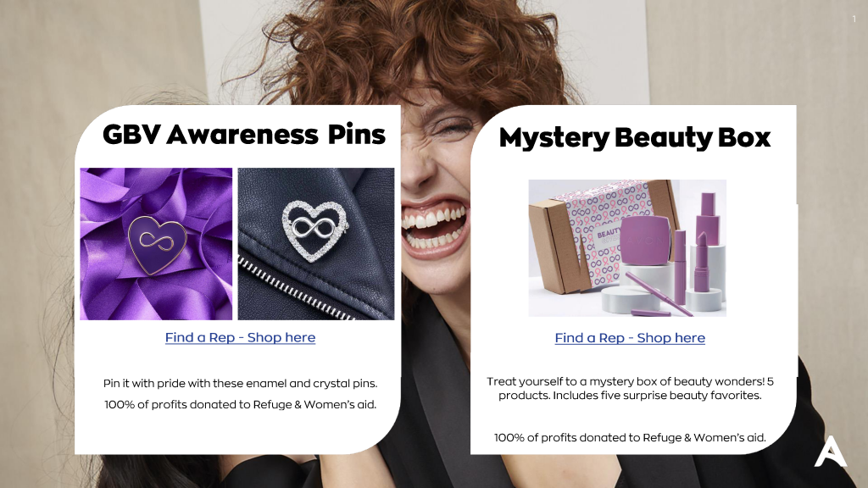Click the purple lipstick in the beauty box image
The width and height of the screenshot is (868, 488).
pyautogui.click(x=701, y=261)
